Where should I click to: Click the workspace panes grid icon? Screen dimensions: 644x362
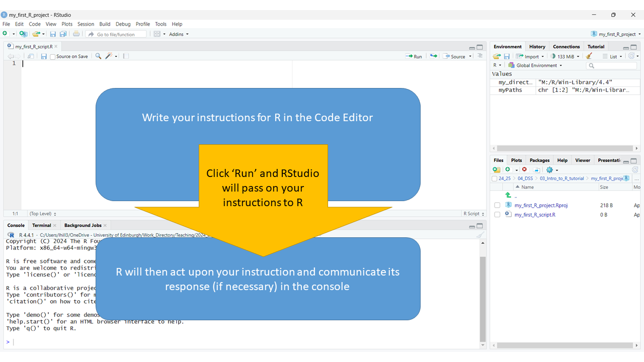coord(157,34)
